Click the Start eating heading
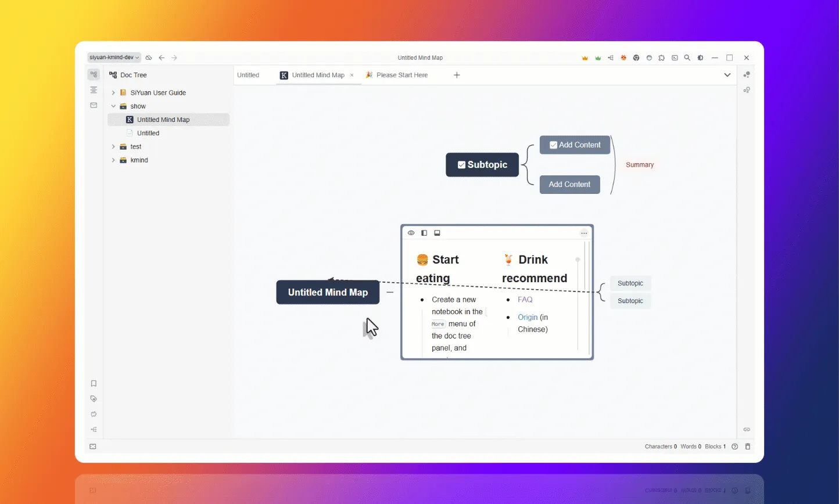 coord(438,269)
